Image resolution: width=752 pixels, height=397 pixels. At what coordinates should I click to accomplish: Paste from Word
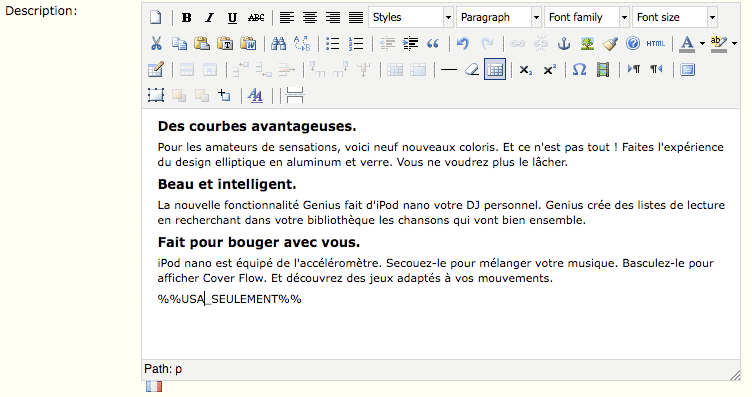(248, 44)
